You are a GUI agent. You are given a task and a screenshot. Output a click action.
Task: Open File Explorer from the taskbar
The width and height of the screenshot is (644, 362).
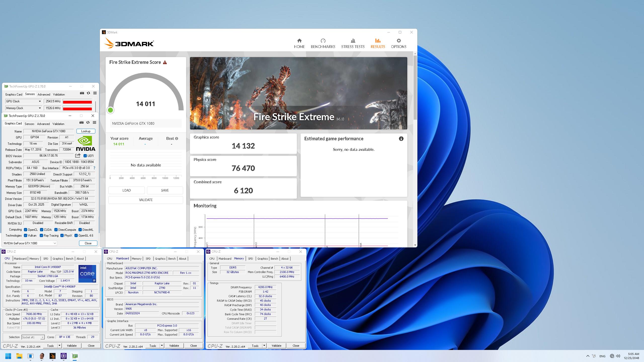pyautogui.click(x=19, y=356)
